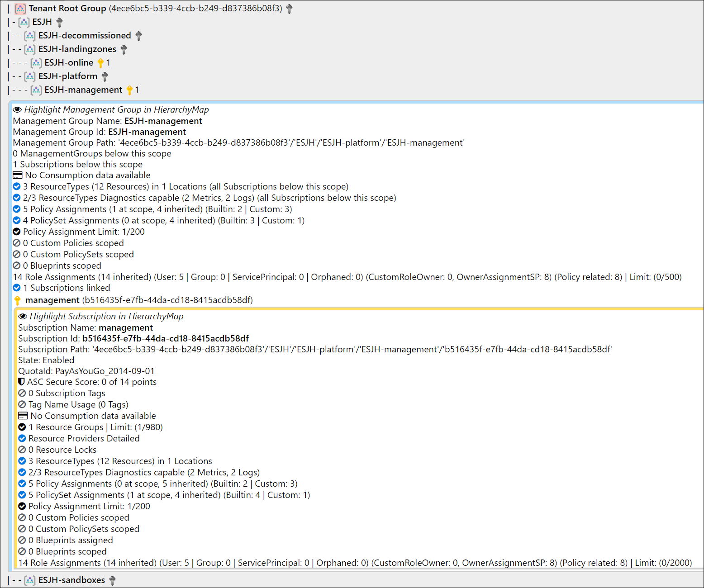The height and width of the screenshot is (588, 704).
Task: Select ESJH-decommissioned tree node
Action: 85,36
